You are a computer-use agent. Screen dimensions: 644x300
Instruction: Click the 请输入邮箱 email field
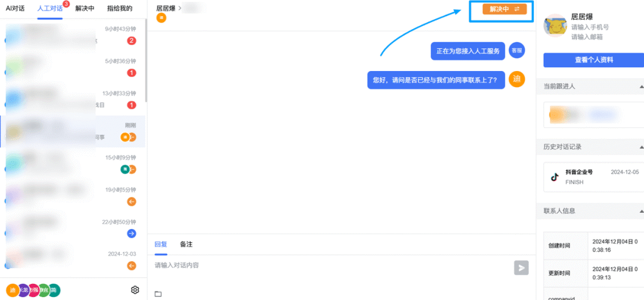(x=587, y=36)
